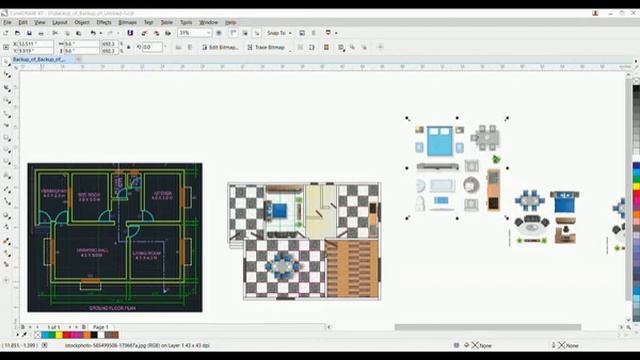Click the Import icon in toolbar
Viewport: 640px width, 360px height.
pyautogui.click(x=144, y=33)
